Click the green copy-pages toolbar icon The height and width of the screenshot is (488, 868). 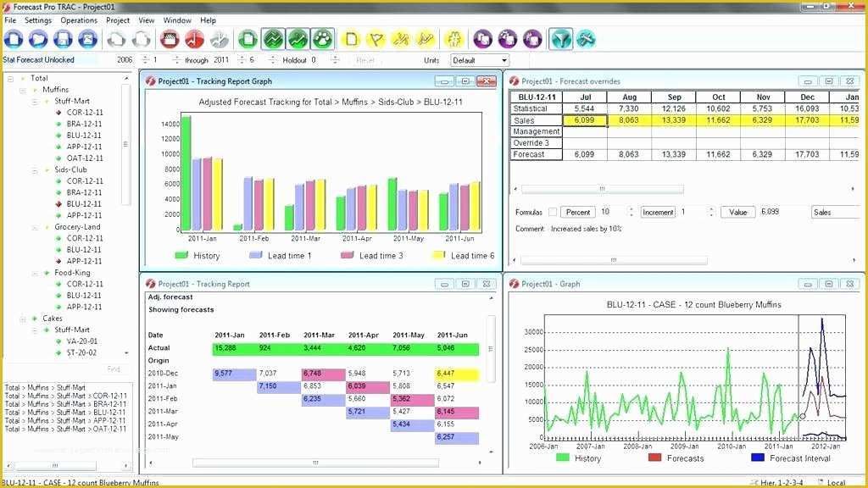coord(248,39)
